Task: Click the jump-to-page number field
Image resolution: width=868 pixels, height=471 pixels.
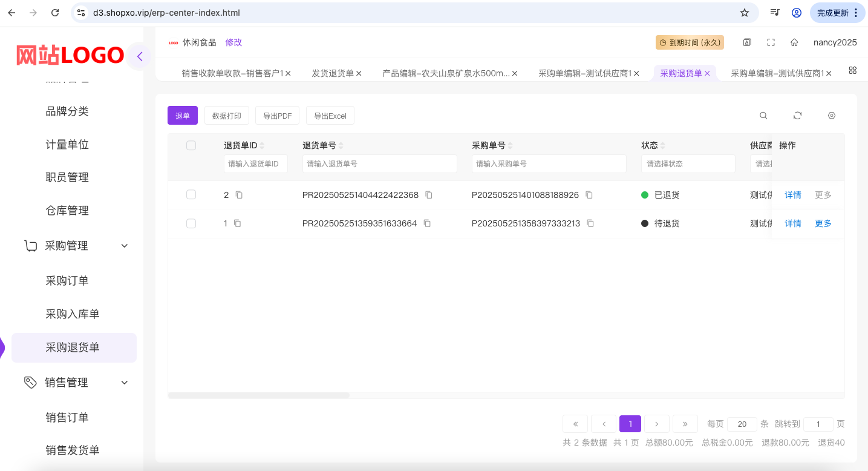Action: [x=818, y=424]
